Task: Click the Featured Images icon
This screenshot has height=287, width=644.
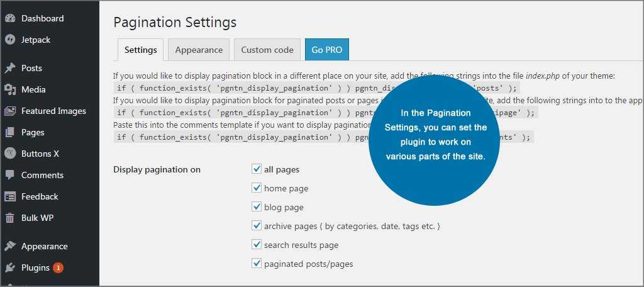Action: click(x=10, y=111)
